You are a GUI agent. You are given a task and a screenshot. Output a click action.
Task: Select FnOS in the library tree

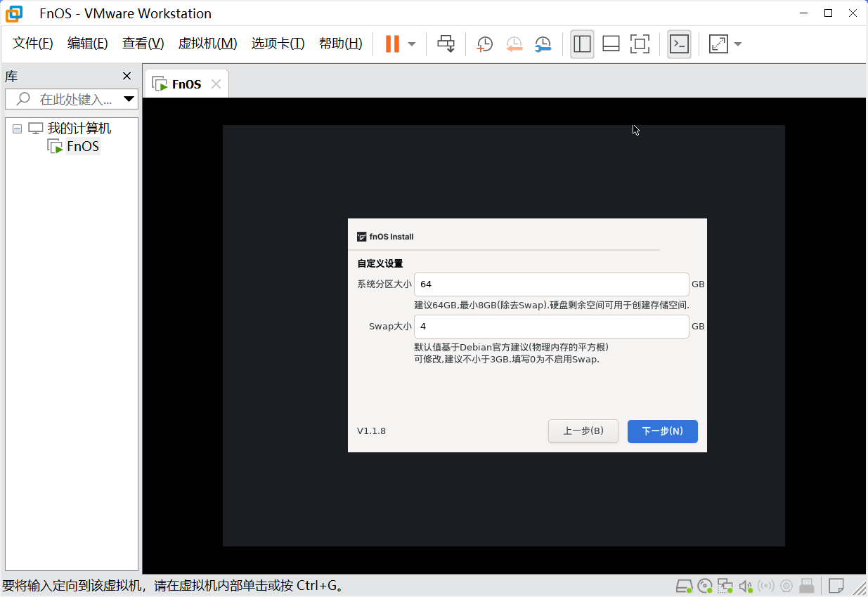pos(82,147)
